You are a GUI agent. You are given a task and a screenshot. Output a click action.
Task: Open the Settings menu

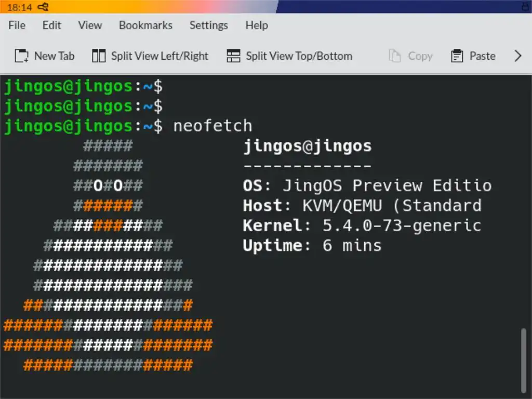pos(209,25)
